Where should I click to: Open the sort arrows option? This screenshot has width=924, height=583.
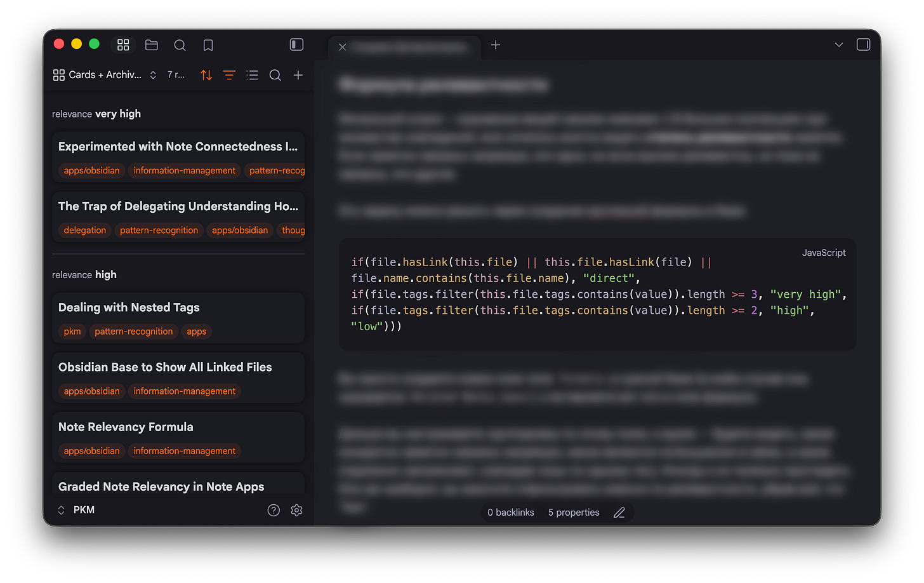tap(206, 75)
